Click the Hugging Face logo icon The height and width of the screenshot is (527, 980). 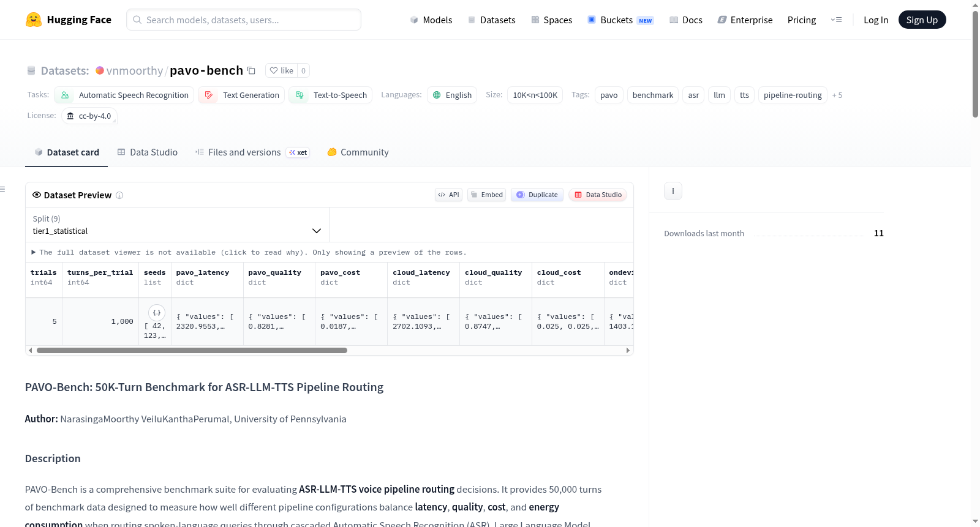[34, 20]
